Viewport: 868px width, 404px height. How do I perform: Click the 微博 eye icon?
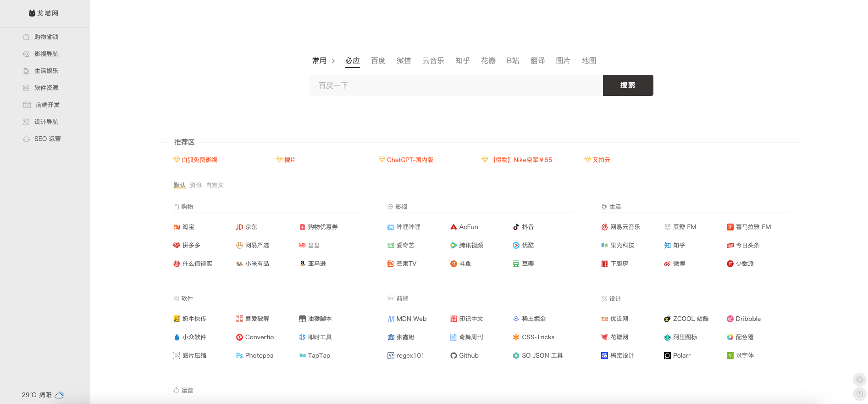coord(667,264)
